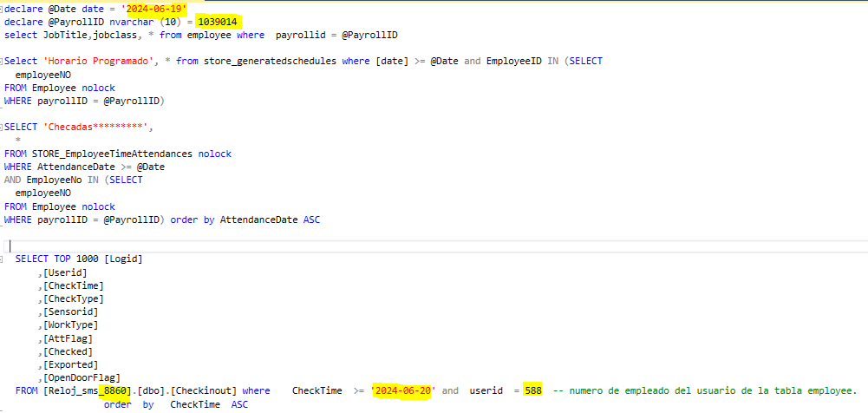Click the [Checked] column

click(68, 351)
